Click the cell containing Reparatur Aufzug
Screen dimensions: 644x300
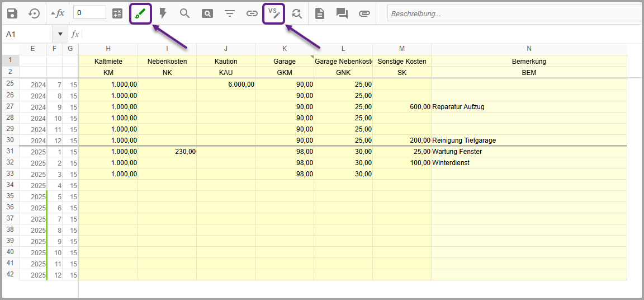528,107
